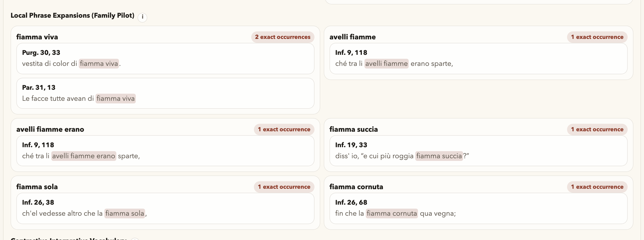Screen dimensions: 644x240
Task: Select the "avelli fiamme" phrase heading
Action: point(352,37)
